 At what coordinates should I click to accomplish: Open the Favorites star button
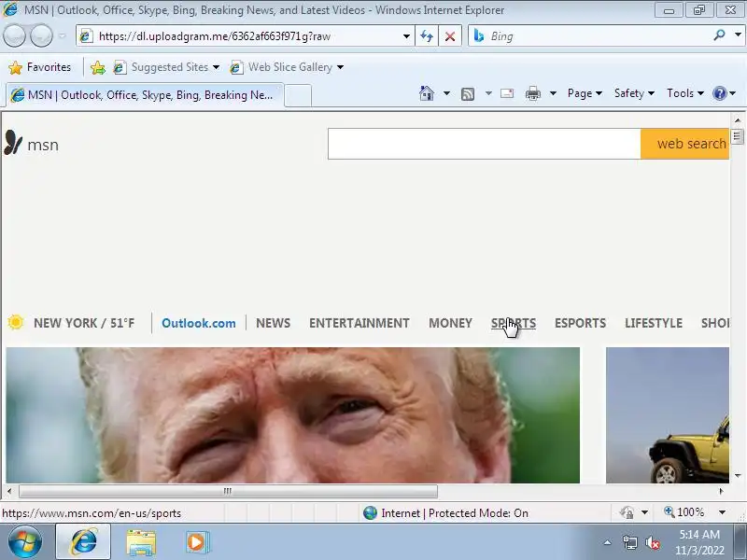coord(39,67)
